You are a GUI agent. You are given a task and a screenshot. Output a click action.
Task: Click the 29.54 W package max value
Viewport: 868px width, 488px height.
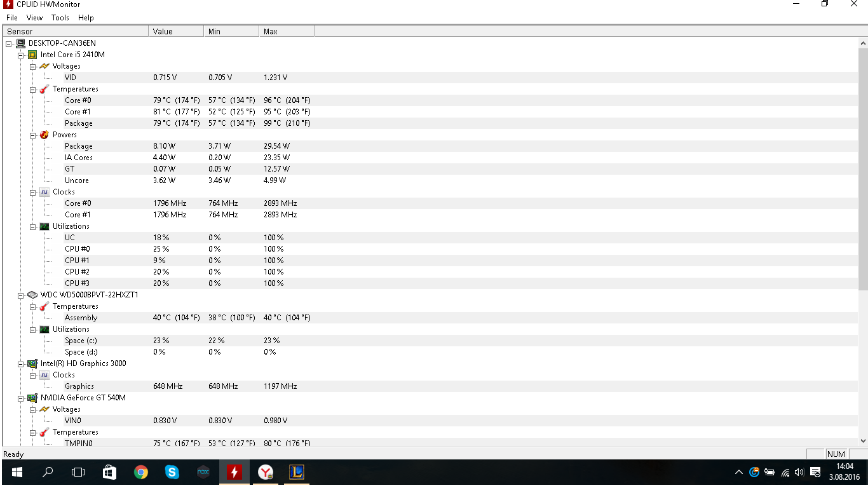(277, 146)
